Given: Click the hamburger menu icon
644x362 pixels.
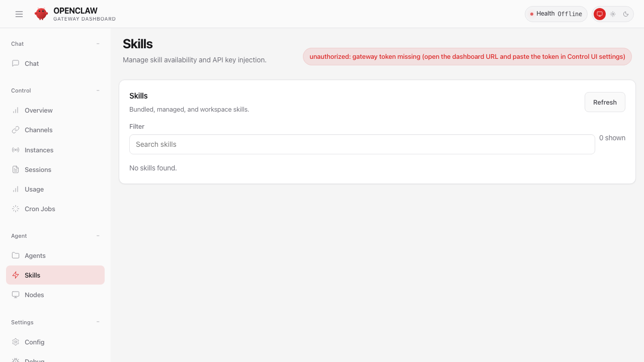Looking at the screenshot, I should (19, 14).
